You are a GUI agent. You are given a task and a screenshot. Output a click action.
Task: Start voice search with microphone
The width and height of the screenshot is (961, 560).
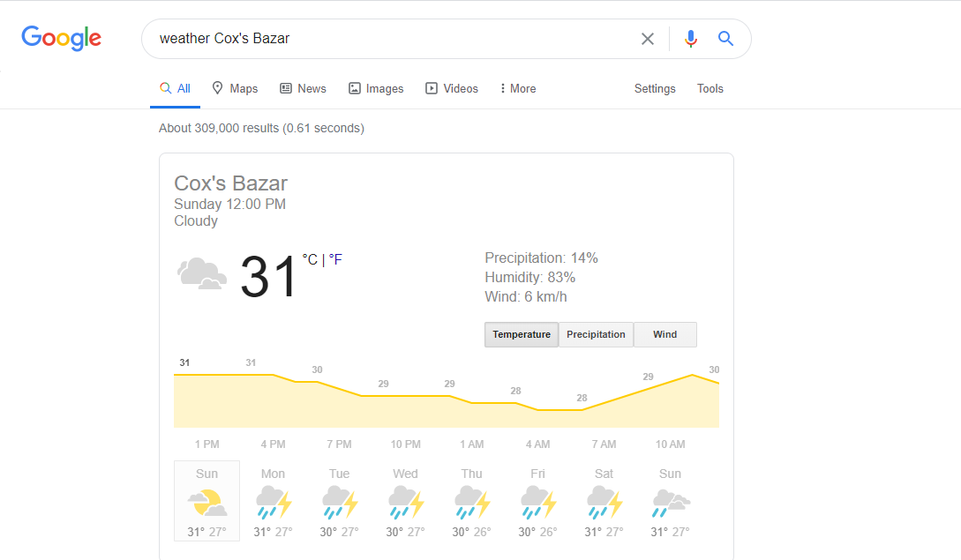[691, 39]
